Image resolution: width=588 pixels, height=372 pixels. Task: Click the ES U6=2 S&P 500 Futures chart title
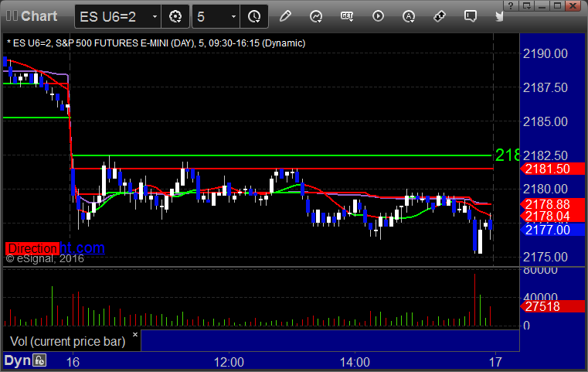click(156, 43)
